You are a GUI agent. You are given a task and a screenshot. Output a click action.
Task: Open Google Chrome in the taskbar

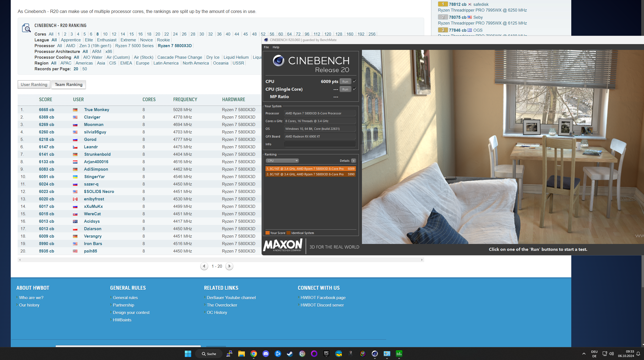(253, 354)
